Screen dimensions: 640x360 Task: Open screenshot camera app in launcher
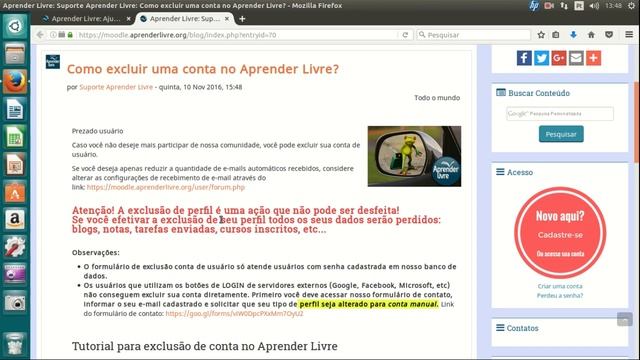click(x=15, y=302)
